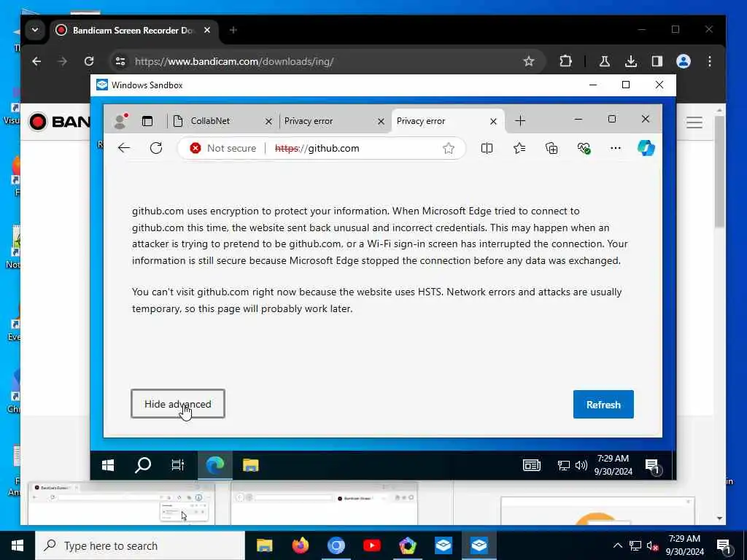The width and height of the screenshot is (747, 560).
Task: Click the muted volume icon in host tray
Action: click(x=652, y=545)
